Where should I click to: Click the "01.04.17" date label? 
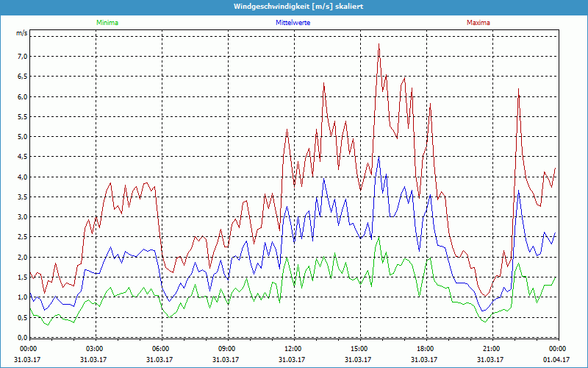coord(556,359)
